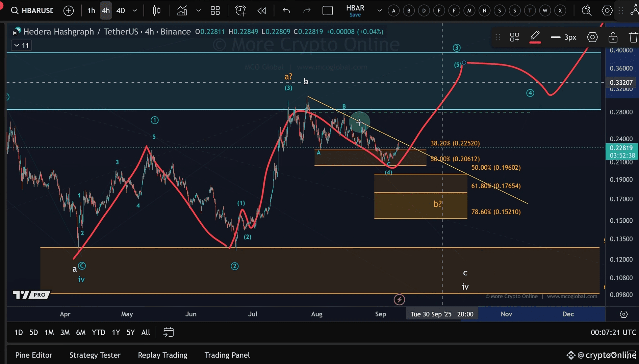
Task: Click the circled M shortcut button
Action: tap(469, 10)
